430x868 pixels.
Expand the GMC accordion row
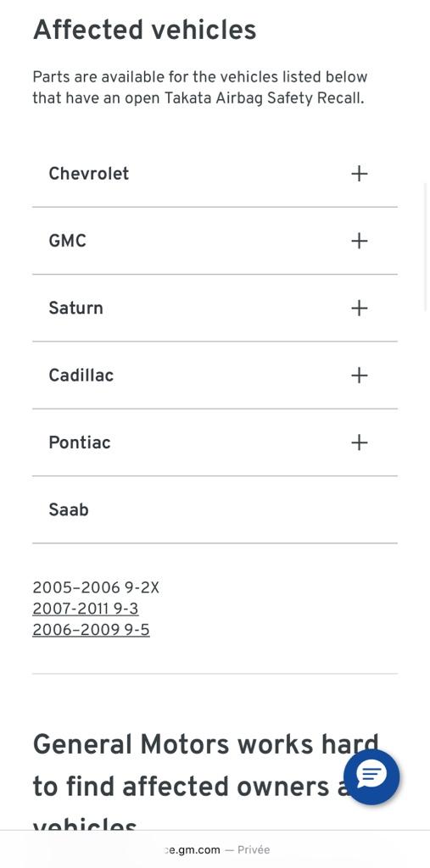pyautogui.click(x=215, y=241)
